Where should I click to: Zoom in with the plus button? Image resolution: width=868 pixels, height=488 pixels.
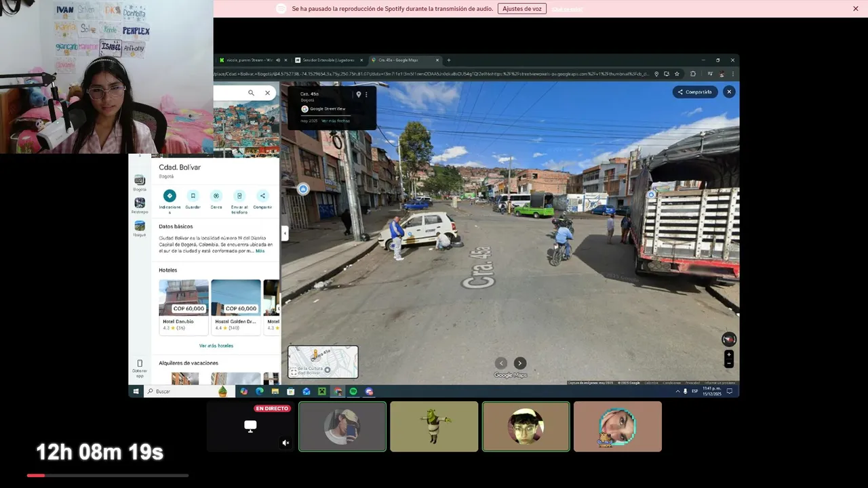729,354
